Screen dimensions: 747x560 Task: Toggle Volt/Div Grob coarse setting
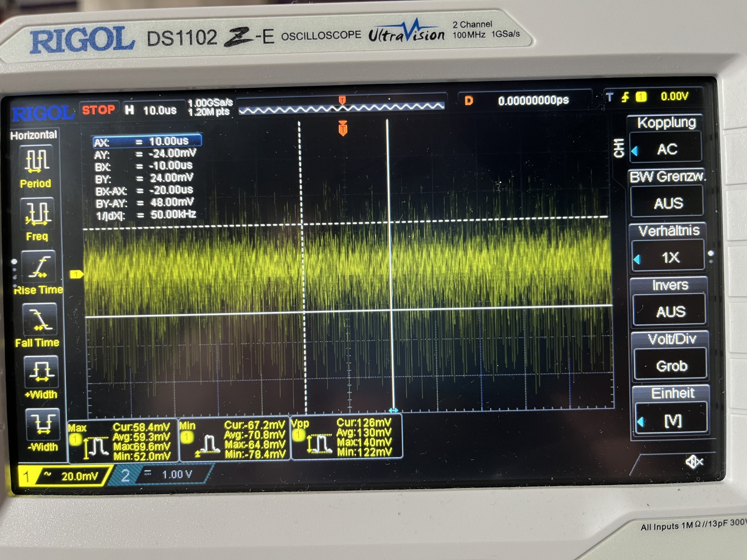671,366
